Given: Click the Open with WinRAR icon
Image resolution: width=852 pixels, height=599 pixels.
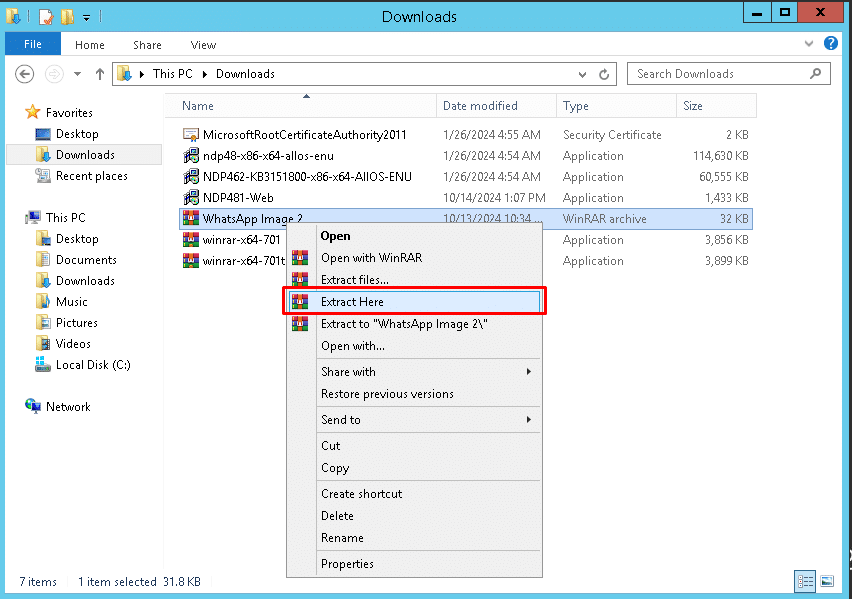Looking at the screenshot, I should click(300, 258).
